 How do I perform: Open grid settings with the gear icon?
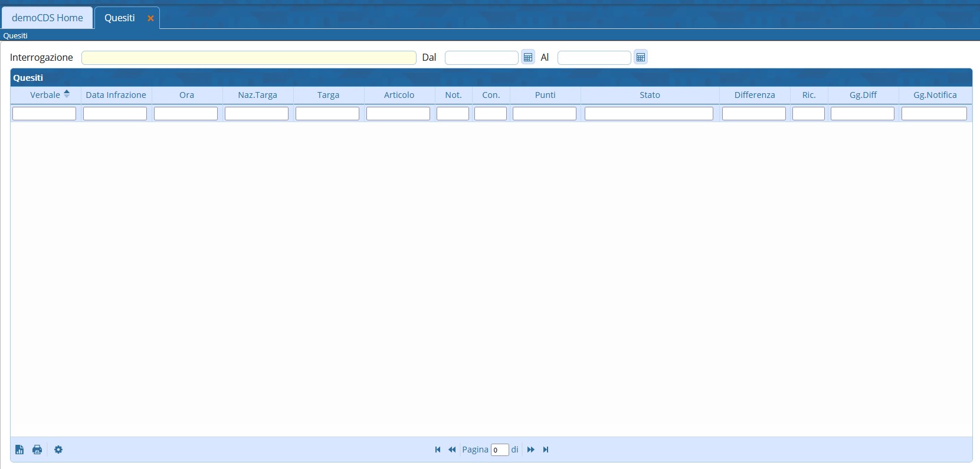coord(58,450)
